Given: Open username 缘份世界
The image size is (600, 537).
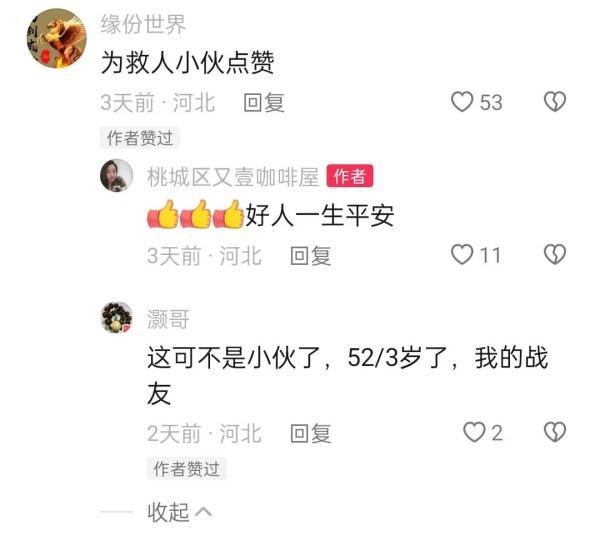Looking at the screenshot, I should tap(143, 24).
